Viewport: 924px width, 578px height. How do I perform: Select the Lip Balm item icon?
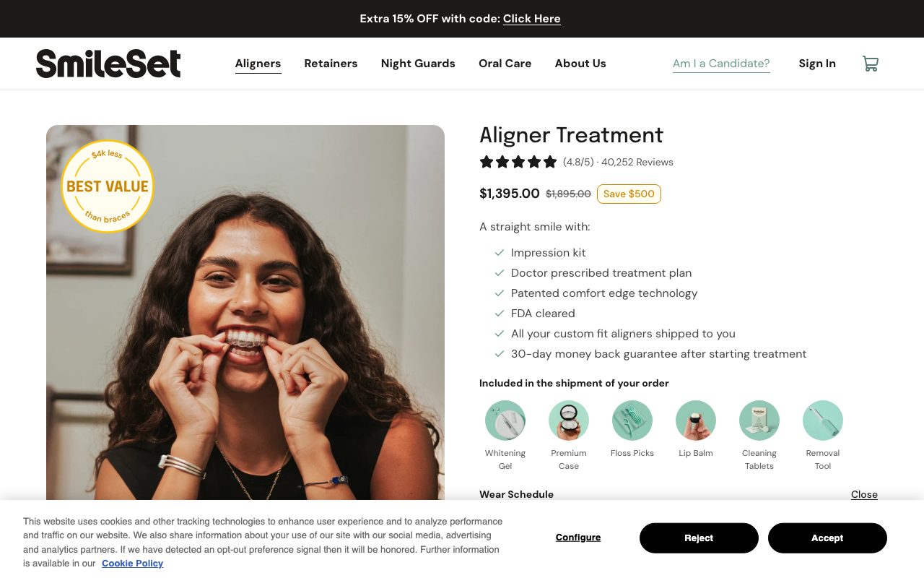pyautogui.click(x=696, y=420)
